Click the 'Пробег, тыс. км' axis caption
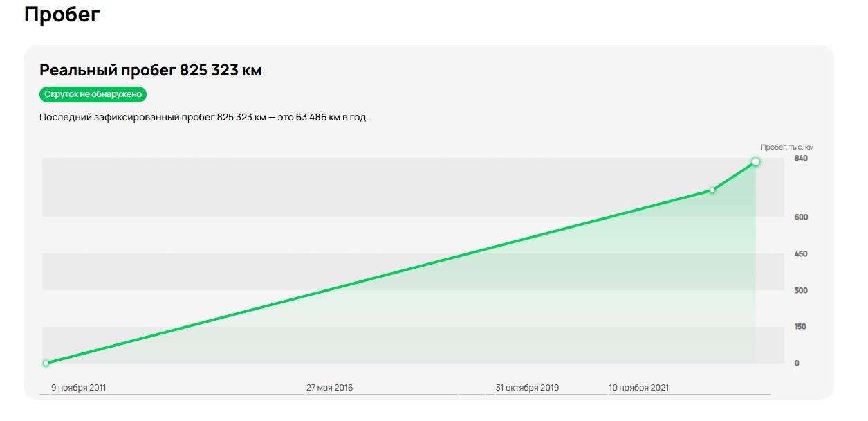 click(x=787, y=147)
